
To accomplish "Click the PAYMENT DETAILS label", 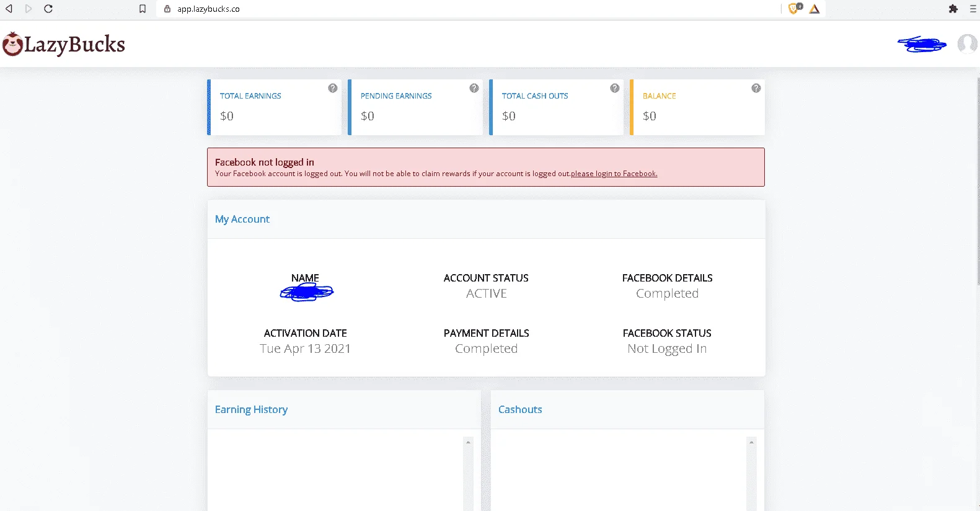I will tap(487, 333).
